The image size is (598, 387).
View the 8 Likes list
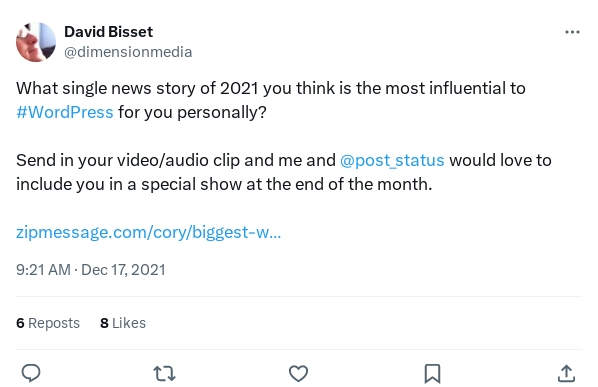[123, 323]
